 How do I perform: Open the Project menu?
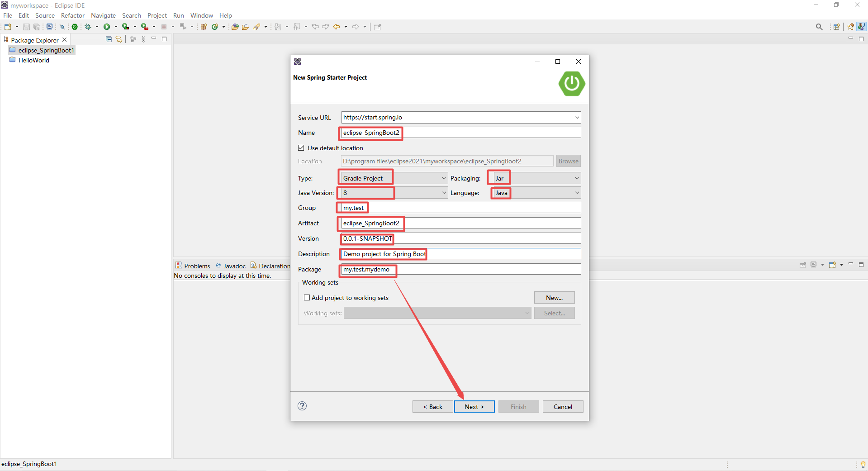[157, 15]
